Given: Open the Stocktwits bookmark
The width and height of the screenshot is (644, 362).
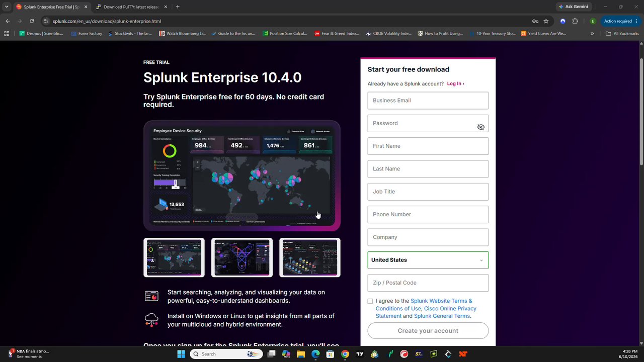Looking at the screenshot, I should pyautogui.click(x=130, y=34).
